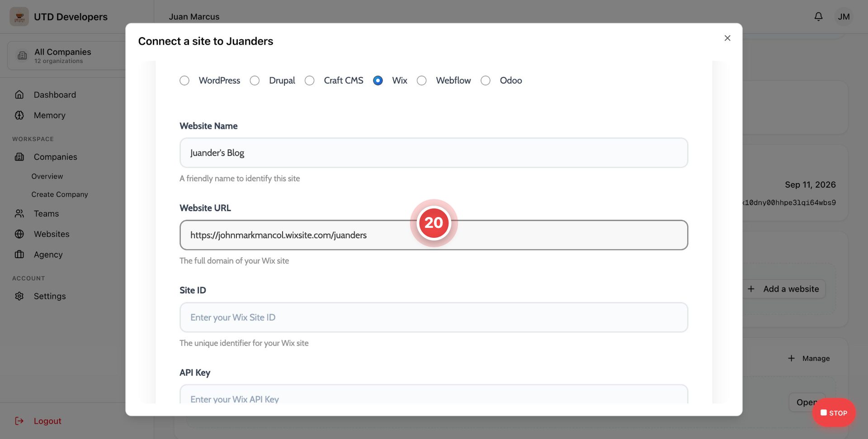868x439 pixels.
Task: Click the Open button behind dialog
Action: tap(807, 402)
